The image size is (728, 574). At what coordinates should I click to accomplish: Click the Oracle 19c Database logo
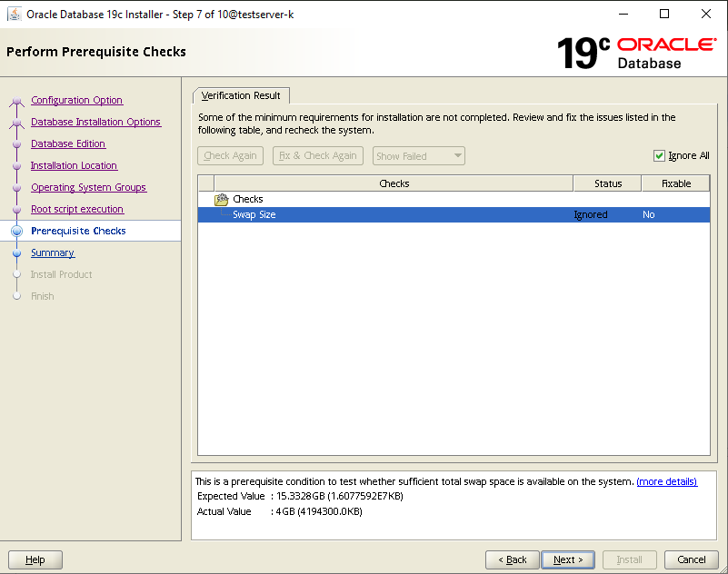[x=636, y=53]
